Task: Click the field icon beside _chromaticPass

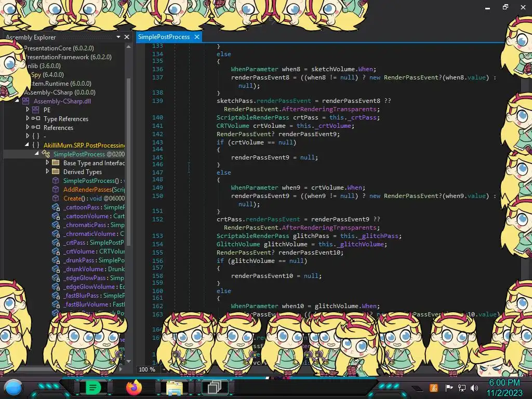Action: point(56,224)
